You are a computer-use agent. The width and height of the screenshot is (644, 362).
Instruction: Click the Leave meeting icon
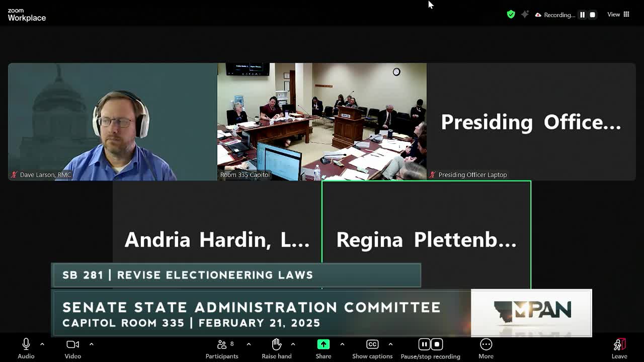[x=619, y=344]
